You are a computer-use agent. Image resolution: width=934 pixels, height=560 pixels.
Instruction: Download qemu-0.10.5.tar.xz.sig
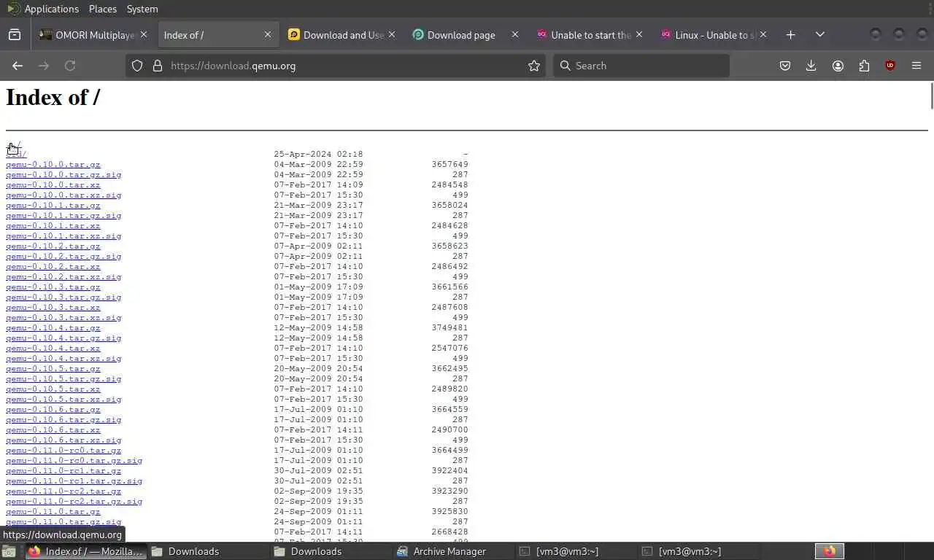pyautogui.click(x=63, y=400)
